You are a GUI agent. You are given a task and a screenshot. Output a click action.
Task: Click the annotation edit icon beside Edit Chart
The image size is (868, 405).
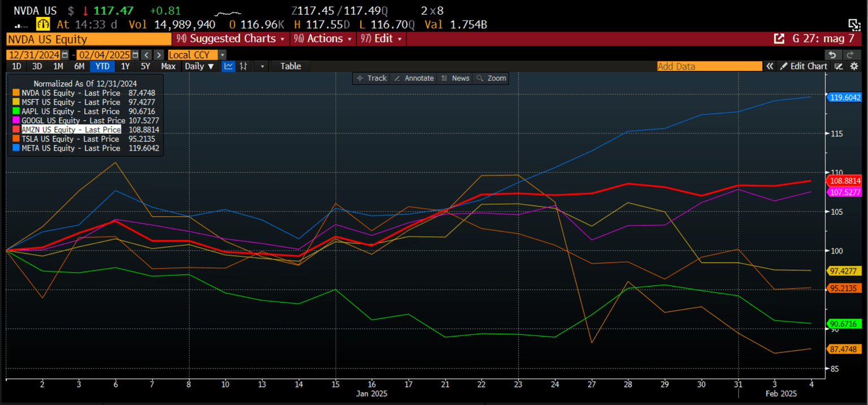839,66
